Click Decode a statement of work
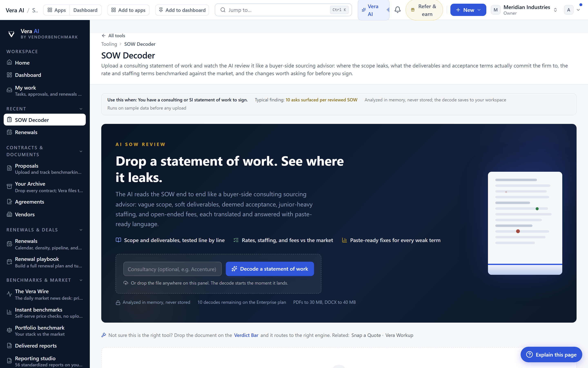 click(x=270, y=269)
